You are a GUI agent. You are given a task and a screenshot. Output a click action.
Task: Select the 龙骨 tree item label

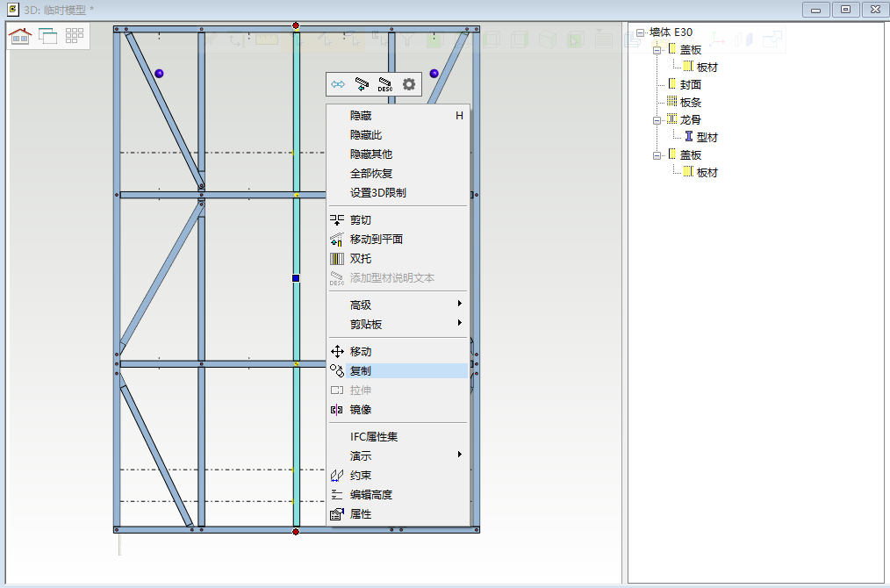(x=691, y=120)
